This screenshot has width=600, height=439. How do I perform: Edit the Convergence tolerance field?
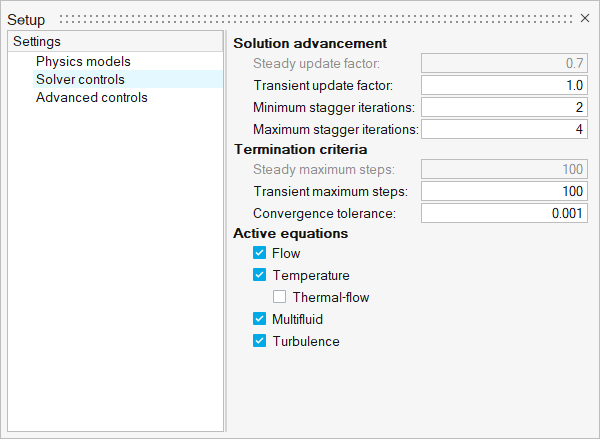(x=504, y=213)
